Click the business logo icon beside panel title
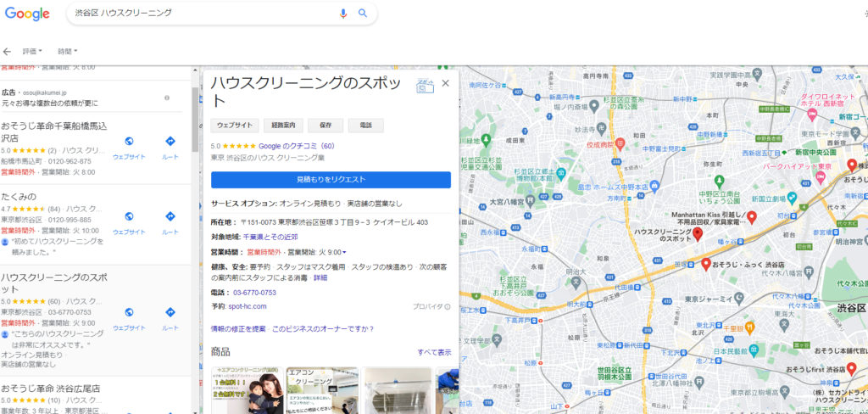The height and width of the screenshot is (414, 868). pyautogui.click(x=426, y=86)
